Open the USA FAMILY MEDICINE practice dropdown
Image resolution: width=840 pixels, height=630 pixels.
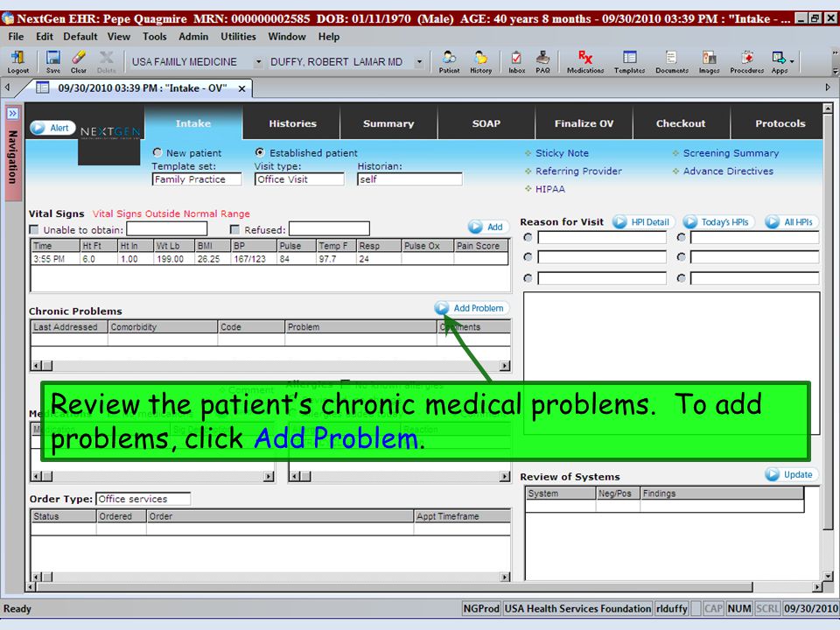pyautogui.click(x=258, y=62)
